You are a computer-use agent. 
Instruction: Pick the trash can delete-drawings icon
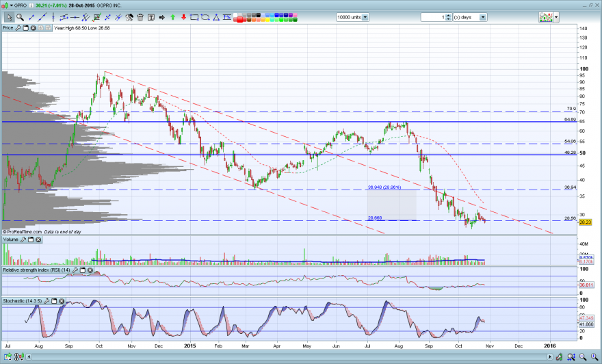click(x=140, y=17)
